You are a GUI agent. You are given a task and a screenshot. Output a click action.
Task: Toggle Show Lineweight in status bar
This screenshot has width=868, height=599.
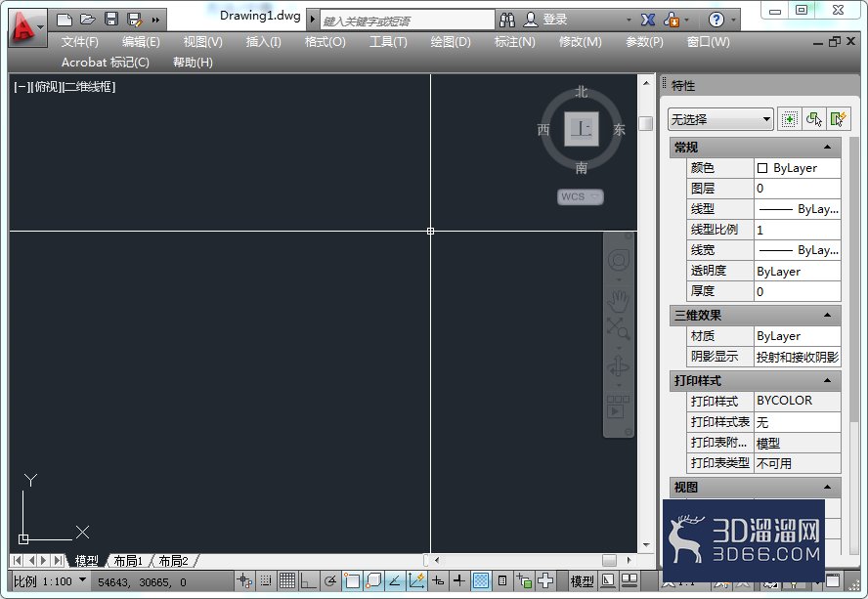click(x=458, y=580)
